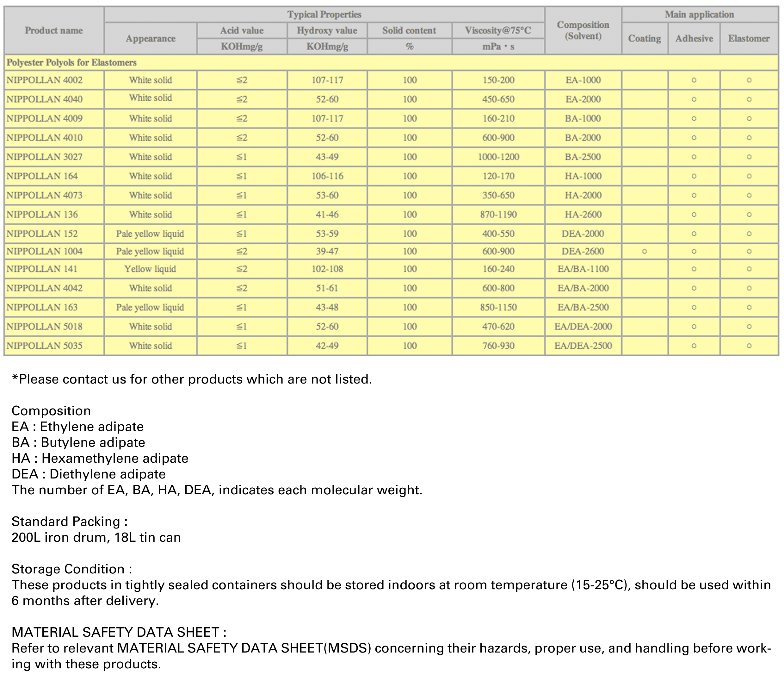Click the MATERIAL SAFETY DATA SHEET heading
This screenshot has height=700, width=784.
coord(119,632)
